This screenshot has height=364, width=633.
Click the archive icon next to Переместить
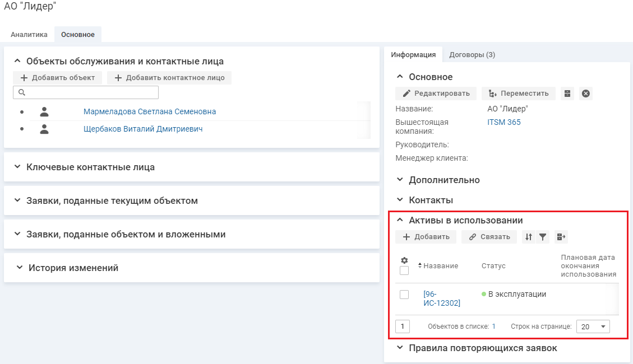[x=568, y=94]
